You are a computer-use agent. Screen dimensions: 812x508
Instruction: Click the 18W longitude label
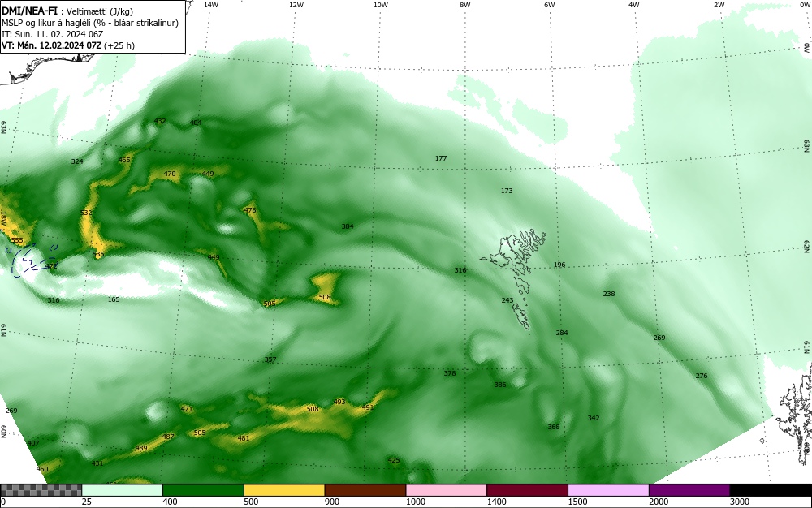(3, 217)
